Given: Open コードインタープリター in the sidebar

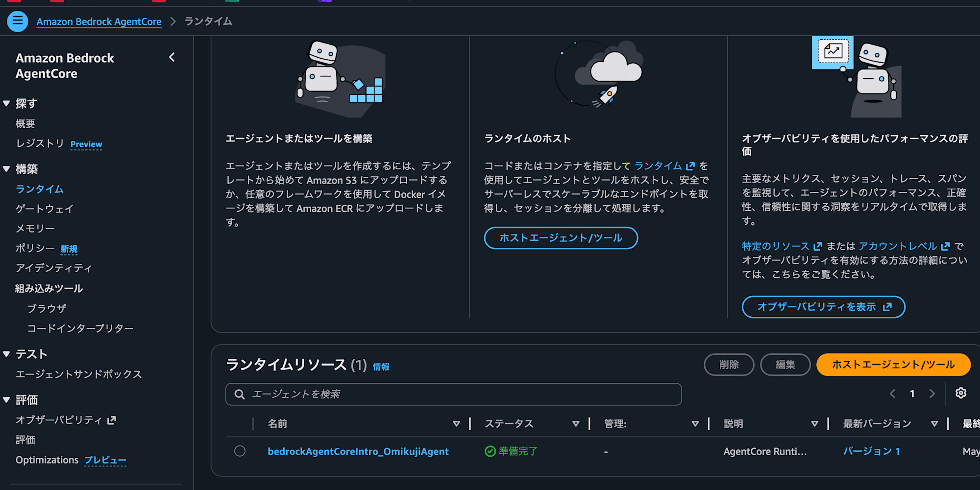Looking at the screenshot, I should pos(80,328).
